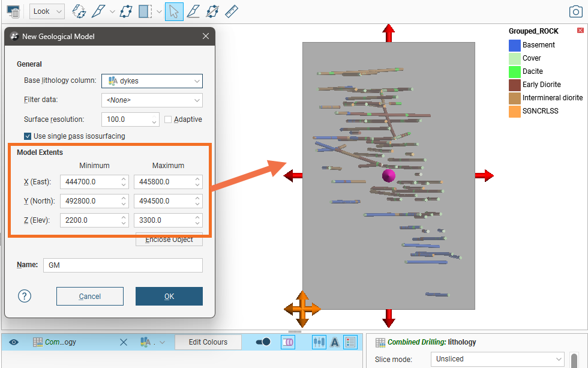
Task: Click the help question mark icon
Action: (x=25, y=296)
